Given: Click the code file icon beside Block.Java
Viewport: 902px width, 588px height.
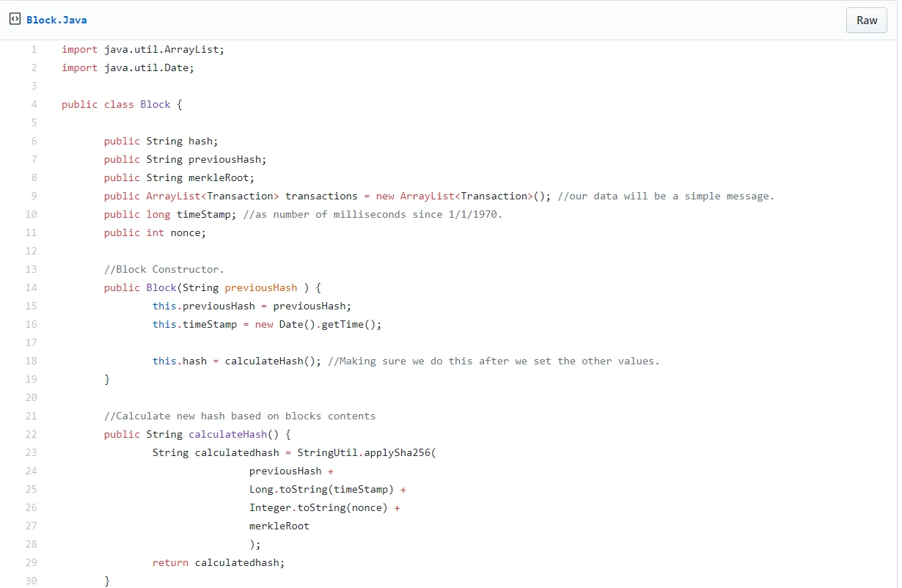Looking at the screenshot, I should (15, 20).
